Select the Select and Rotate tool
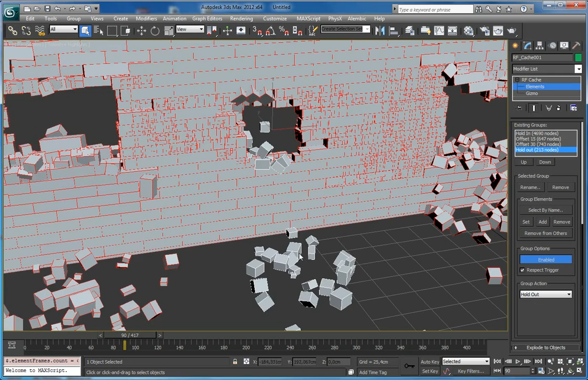588x380 pixels. pos(155,31)
